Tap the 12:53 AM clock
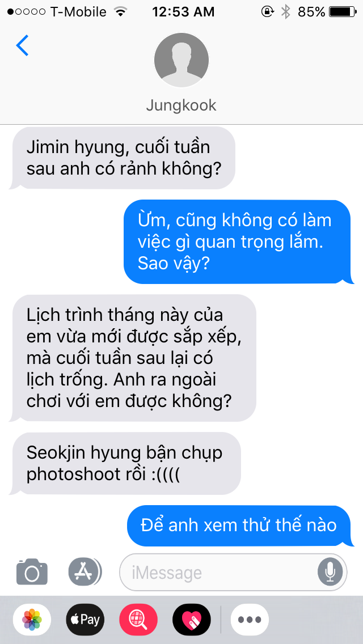The width and height of the screenshot is (363, 644). [183, 12]
